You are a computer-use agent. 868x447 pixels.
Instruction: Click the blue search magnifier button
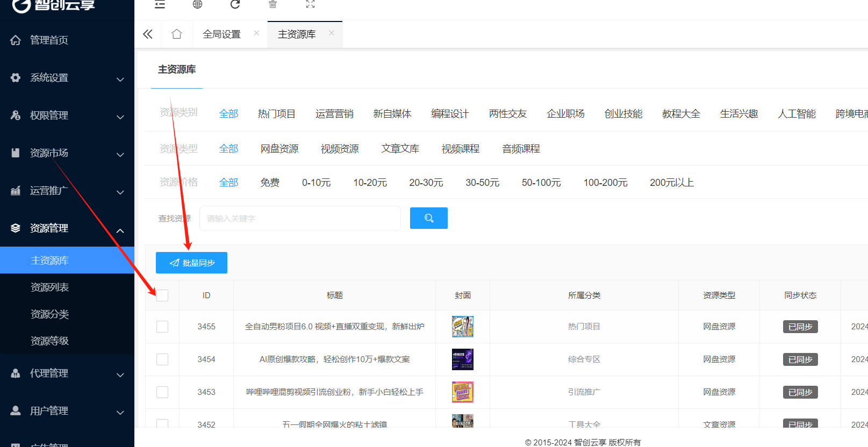[x=429, y=218]
